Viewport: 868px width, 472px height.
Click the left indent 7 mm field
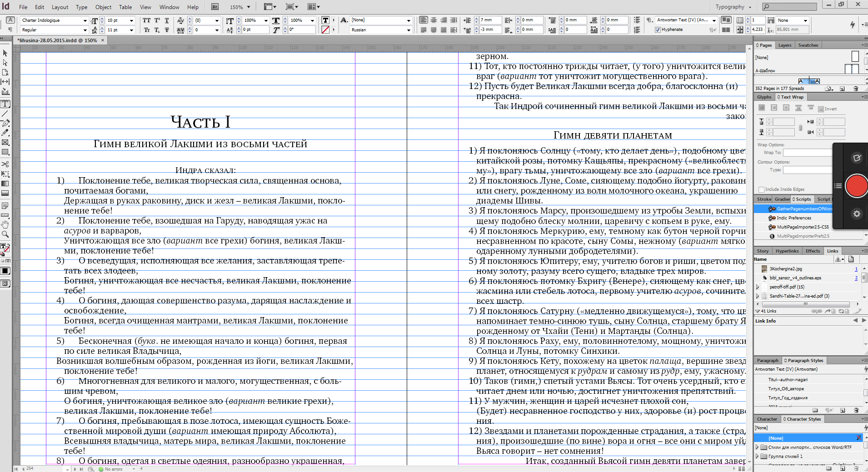(491, 20)
